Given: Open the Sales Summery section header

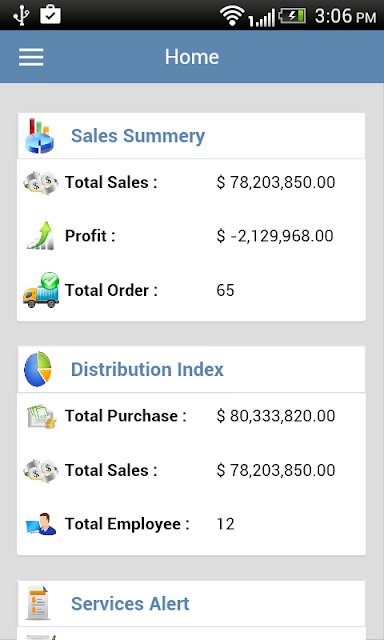Looking at the screenshot, I should click(x=191, y=136).
